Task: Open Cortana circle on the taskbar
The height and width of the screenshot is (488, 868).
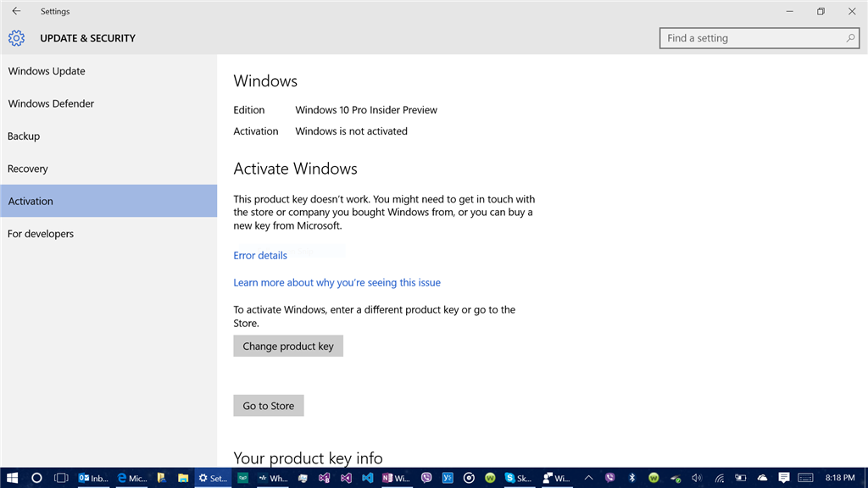Action: 36,478
